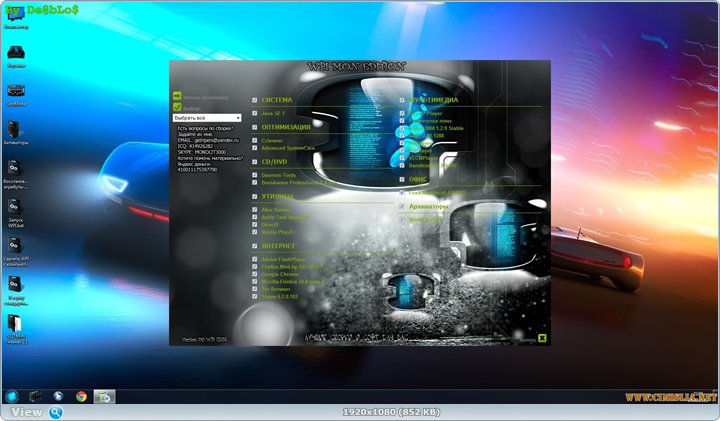Viewport: 720px width, 421px height.
Task: Open the Recycle Bin desktop icon
Action: (15, 53)
